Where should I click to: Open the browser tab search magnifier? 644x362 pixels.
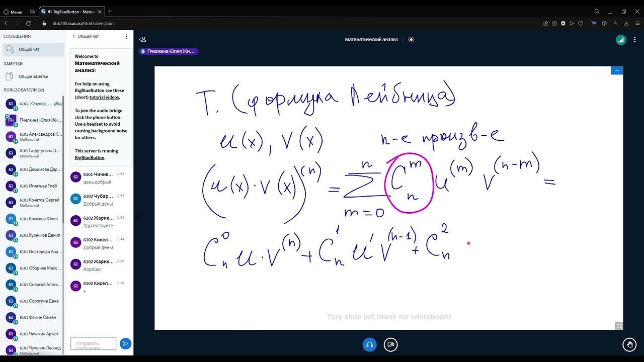(597, 11)
